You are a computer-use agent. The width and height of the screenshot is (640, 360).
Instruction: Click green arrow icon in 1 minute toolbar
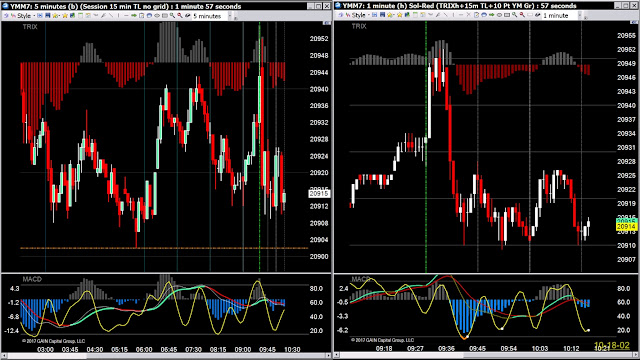492,16
